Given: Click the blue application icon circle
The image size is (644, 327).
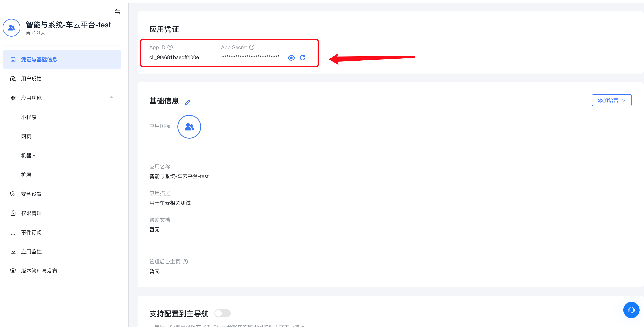Looking at the screenshot, I should tap(189, 127).
